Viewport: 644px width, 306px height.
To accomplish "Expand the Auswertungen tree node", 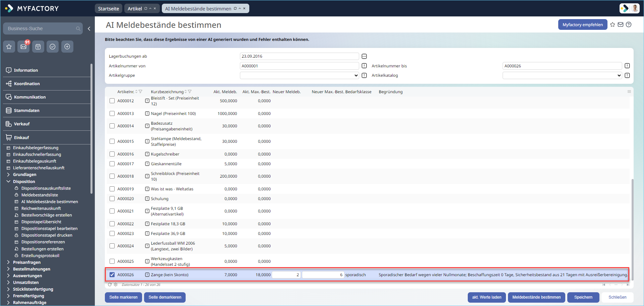I will 8,276.
